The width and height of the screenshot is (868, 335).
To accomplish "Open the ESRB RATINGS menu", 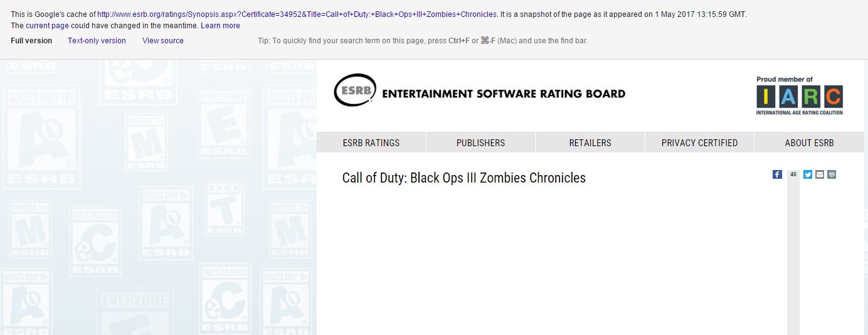I will click(x=371, y=142).
